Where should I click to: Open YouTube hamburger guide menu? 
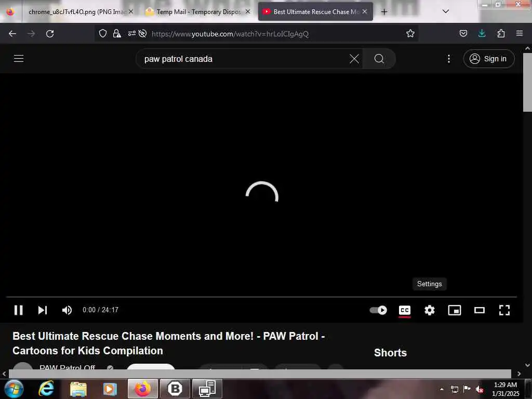point(19,58)
